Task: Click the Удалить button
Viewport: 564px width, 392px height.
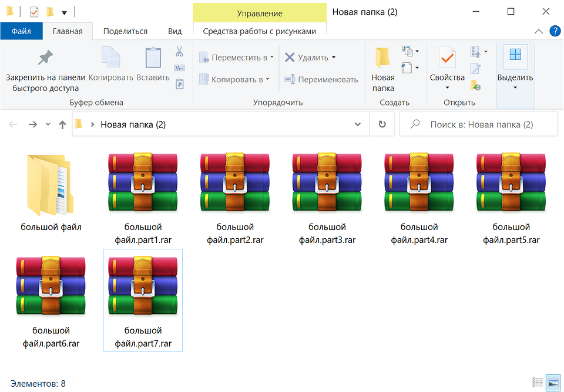Action: click(306, 57)
